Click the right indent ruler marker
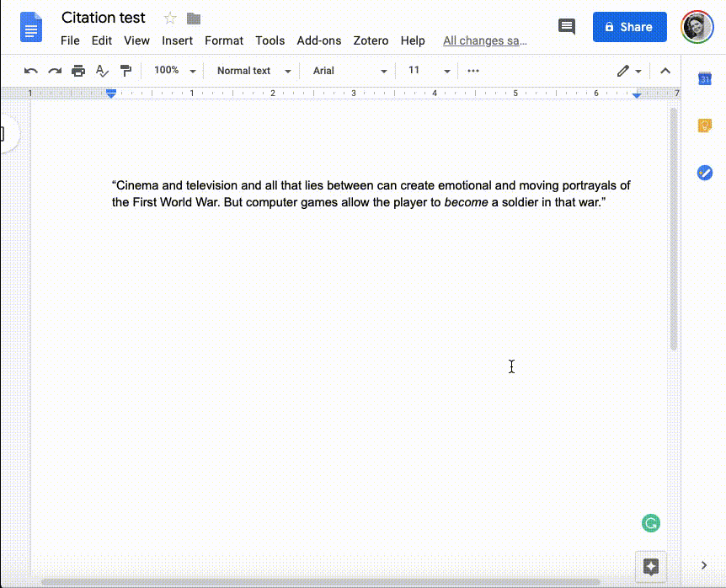Viewport: 726px width, 588px height. (637, 94)
